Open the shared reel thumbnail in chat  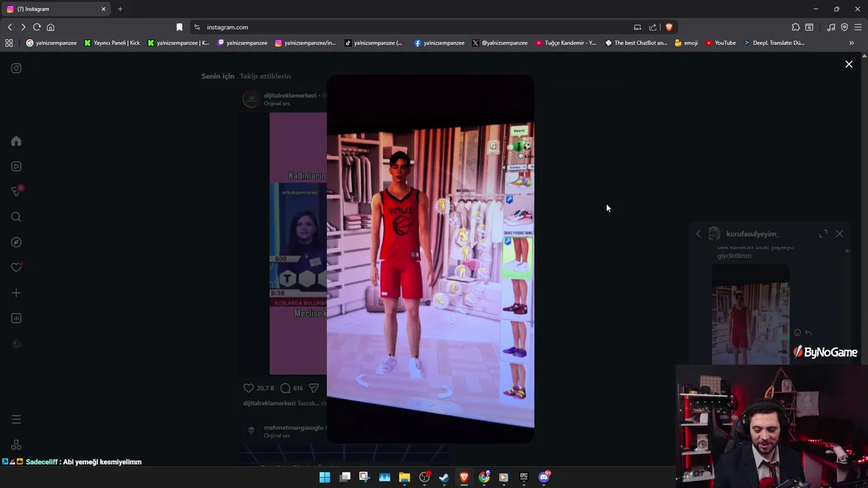point(751,315)
